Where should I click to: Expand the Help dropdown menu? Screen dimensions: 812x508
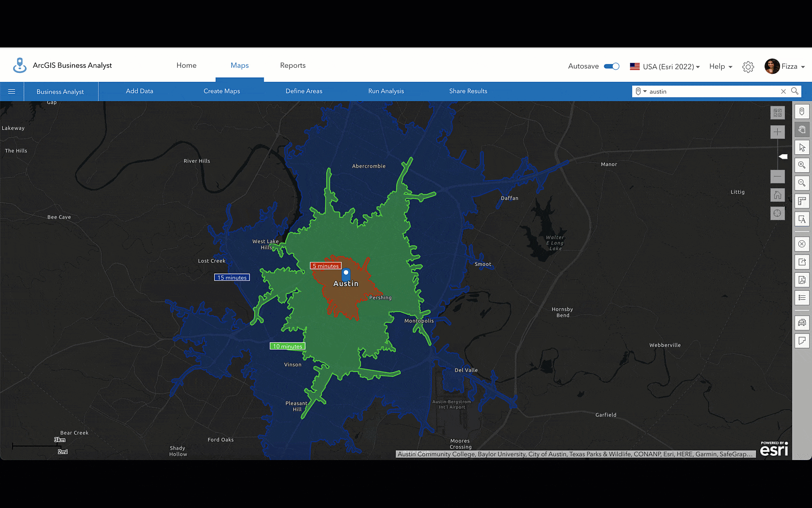click(721, 67)
